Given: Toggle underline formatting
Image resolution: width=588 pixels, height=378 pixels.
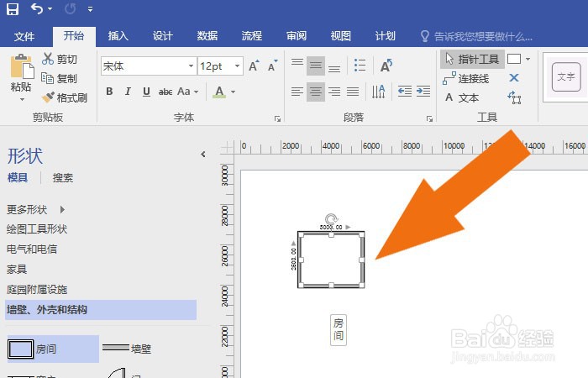Looking at the screenshot, I should click(146, 92).
